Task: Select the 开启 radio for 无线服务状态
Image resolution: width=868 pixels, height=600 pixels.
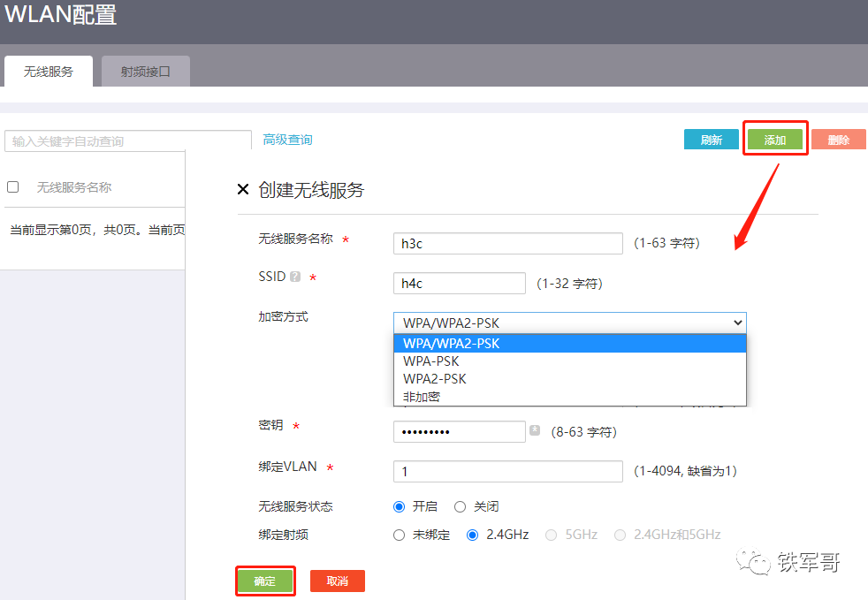Action: 399,506
